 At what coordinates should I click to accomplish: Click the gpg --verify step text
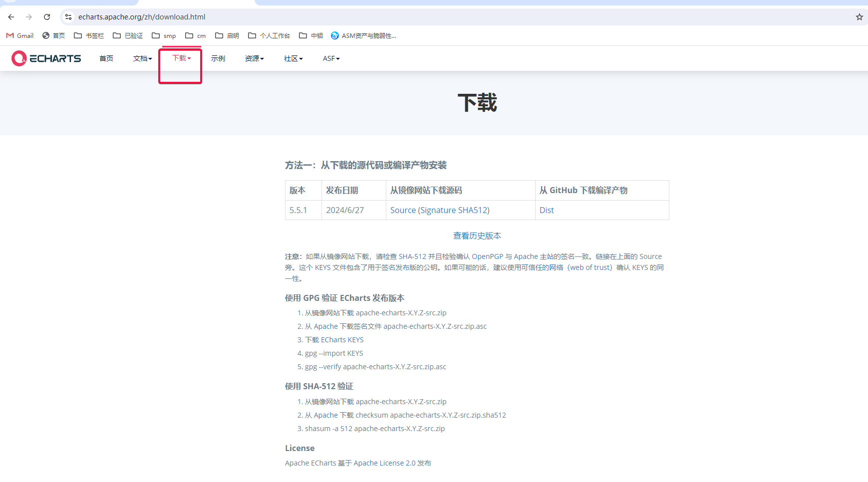(x=375, y=367)
